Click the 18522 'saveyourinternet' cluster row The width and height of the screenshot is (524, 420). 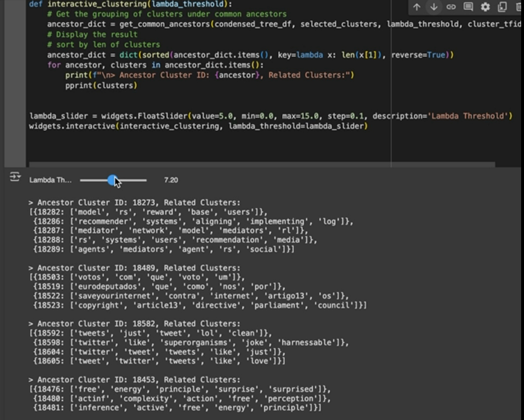191,296
